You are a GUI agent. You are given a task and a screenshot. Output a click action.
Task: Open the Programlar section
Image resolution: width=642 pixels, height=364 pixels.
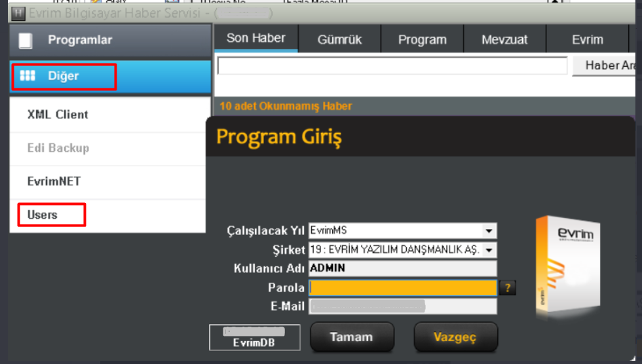point(110,40)
